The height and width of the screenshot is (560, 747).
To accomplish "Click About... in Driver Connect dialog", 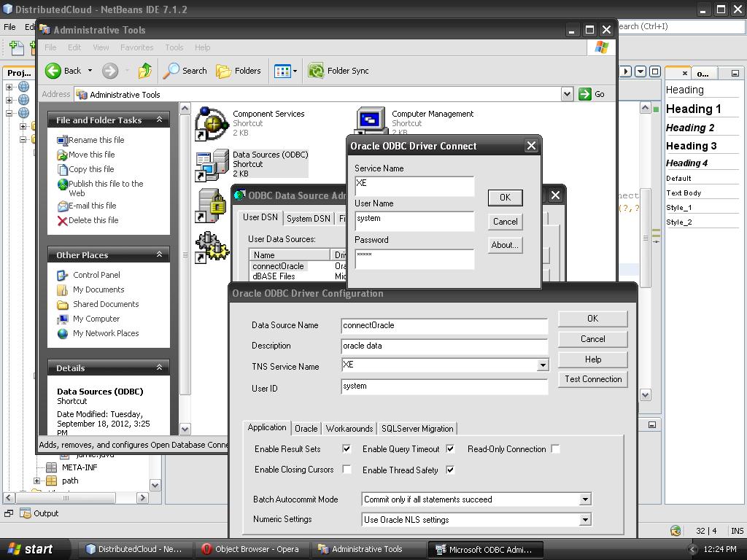I will pyautogui.click(x=505, y=245).
